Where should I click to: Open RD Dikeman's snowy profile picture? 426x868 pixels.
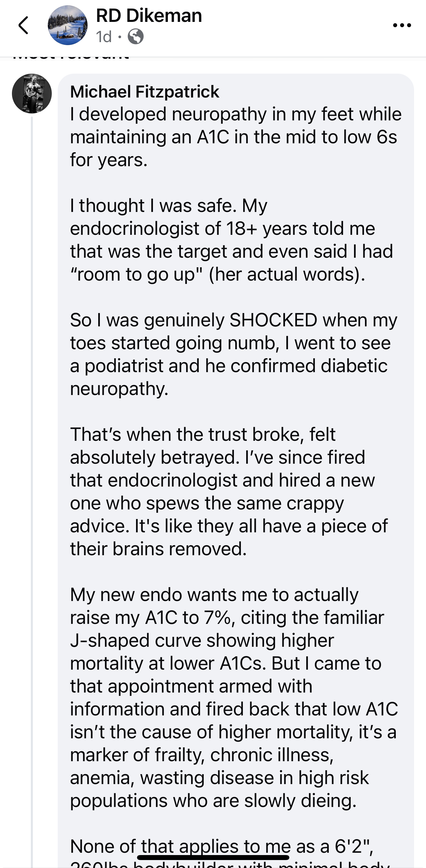coord(67,25)
